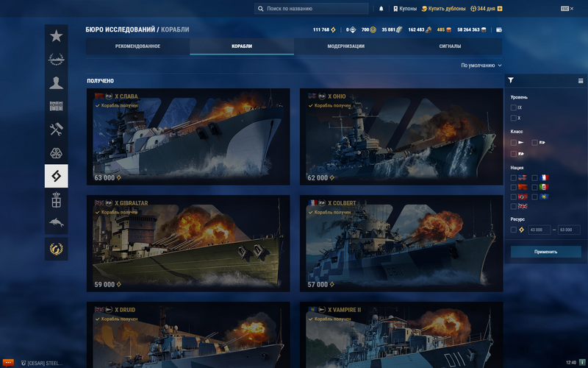Open the X Gibraltar ship card
This screenshot has width=588, height=368.
tap(188, 244)
